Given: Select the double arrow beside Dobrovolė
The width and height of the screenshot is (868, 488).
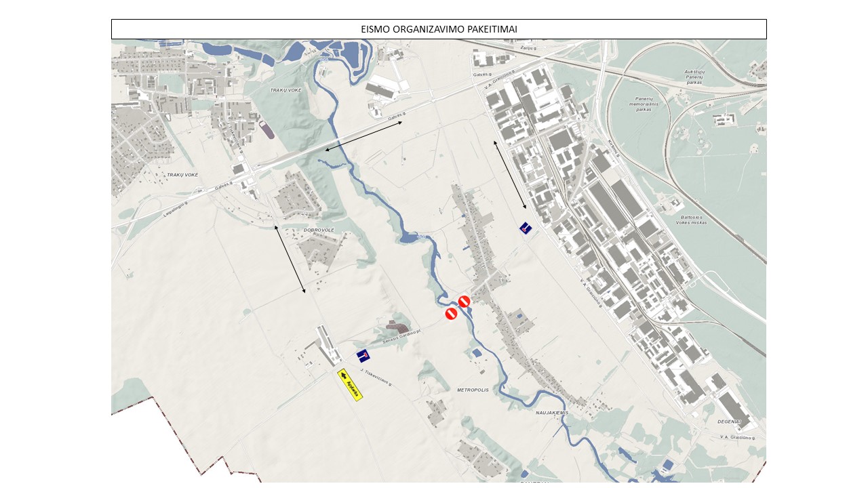Looking at the screenshot, I should 290,259.
